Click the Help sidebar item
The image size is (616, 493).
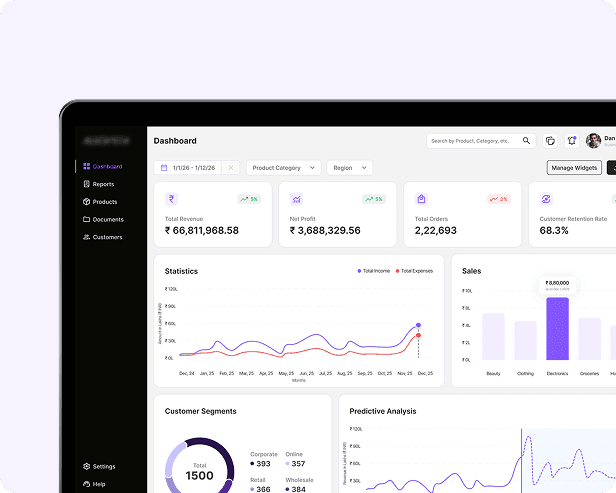[x=94, y=484]
